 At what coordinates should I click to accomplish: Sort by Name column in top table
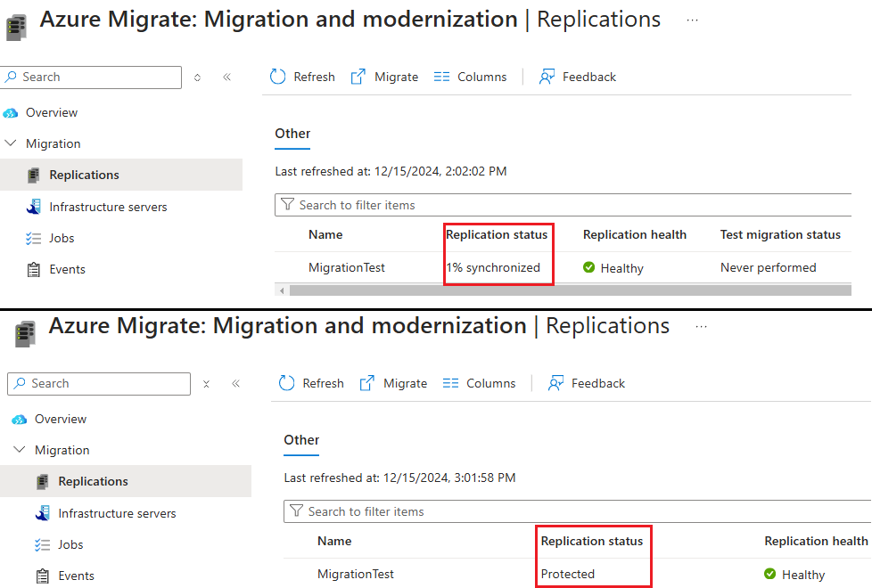325,234
